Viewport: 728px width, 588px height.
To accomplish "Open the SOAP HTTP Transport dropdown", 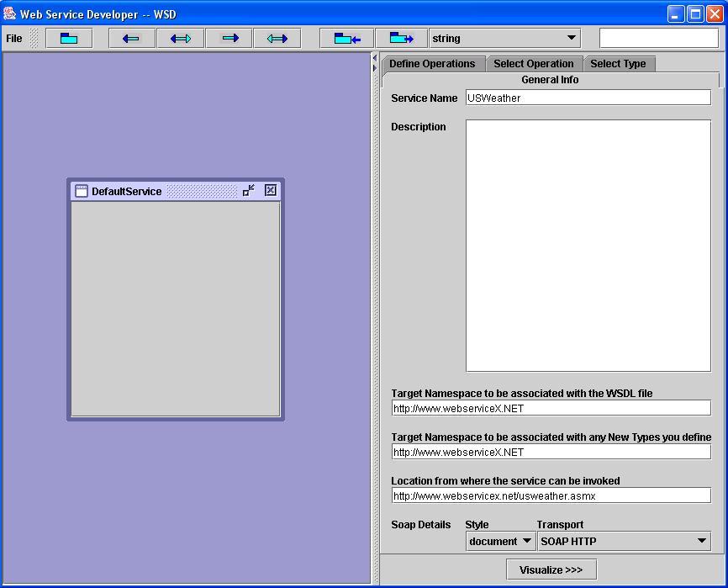I will coord(624,541).
